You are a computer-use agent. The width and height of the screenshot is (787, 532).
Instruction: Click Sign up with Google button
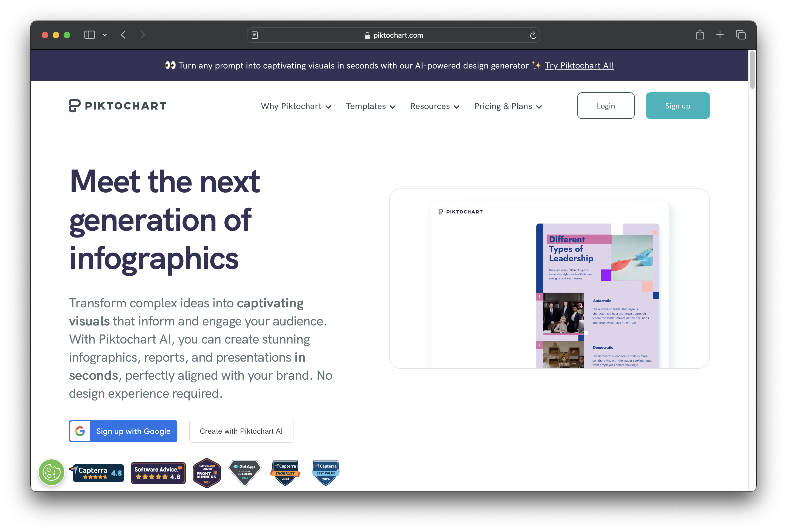123,431
